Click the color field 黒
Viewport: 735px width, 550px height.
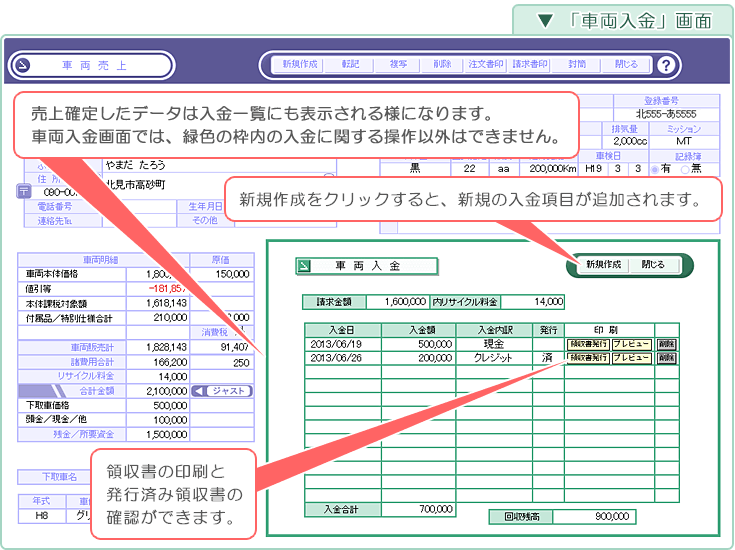click(x=415, y=169)
